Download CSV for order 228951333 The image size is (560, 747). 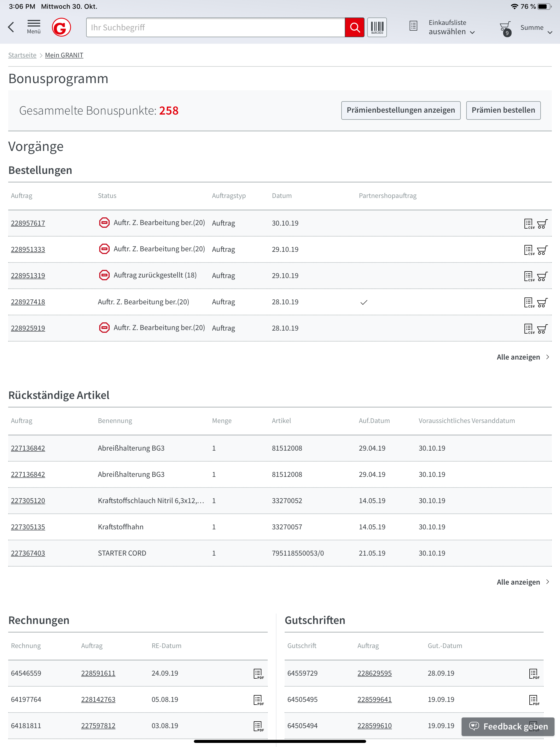click(x=529, y=250)
